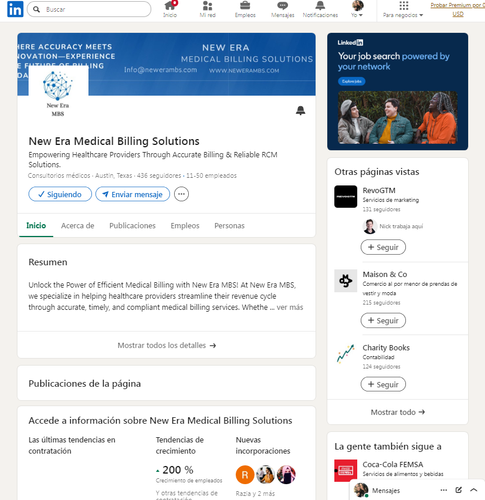Expand the Yo profile menu
Image resolution: width=485 pixels, height=500 pixels.
pyautogui.click(x=357, y=9)
